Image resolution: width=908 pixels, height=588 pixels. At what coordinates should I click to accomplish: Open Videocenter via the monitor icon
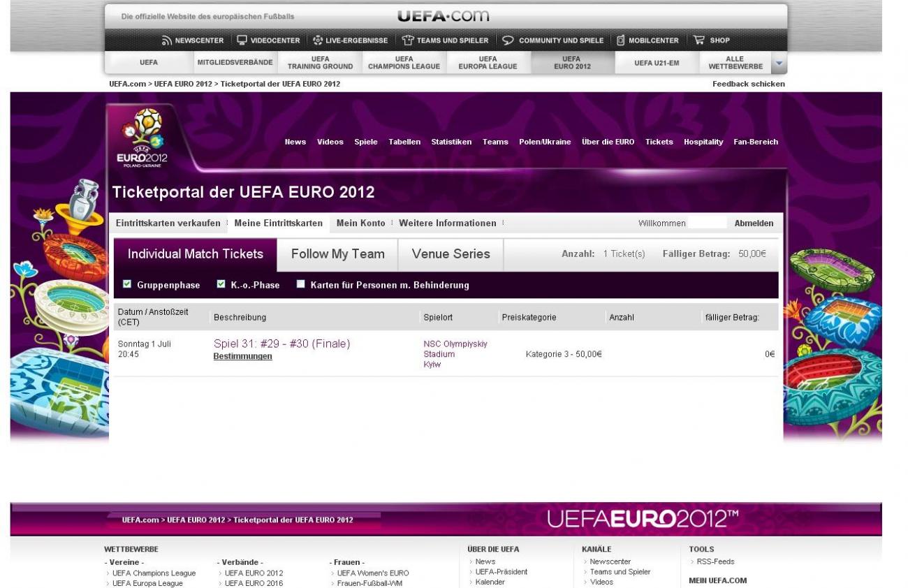pyautogui.click(x=242, y=41)
